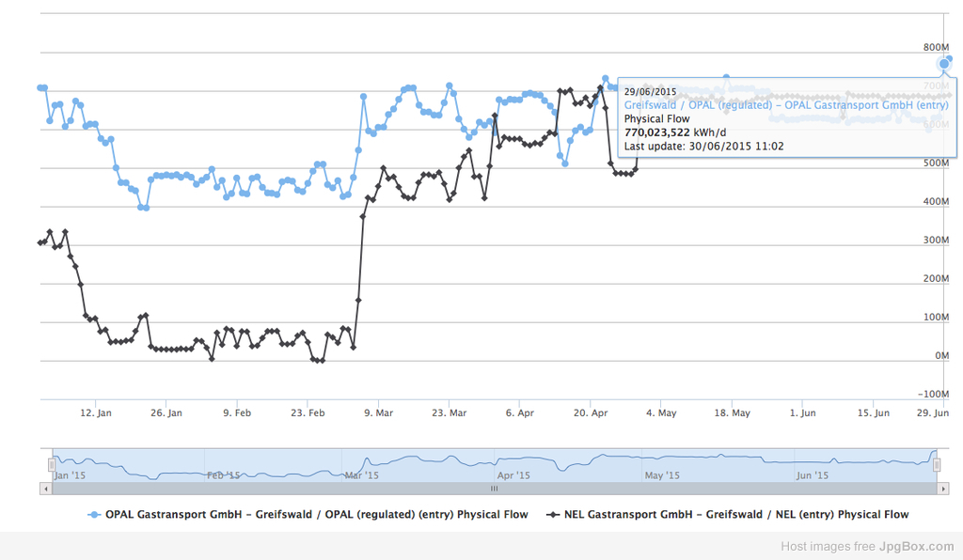Click Mar '15 in the navigator timeline
This screenshot has width=963, height=560.
tap(362, 475)
